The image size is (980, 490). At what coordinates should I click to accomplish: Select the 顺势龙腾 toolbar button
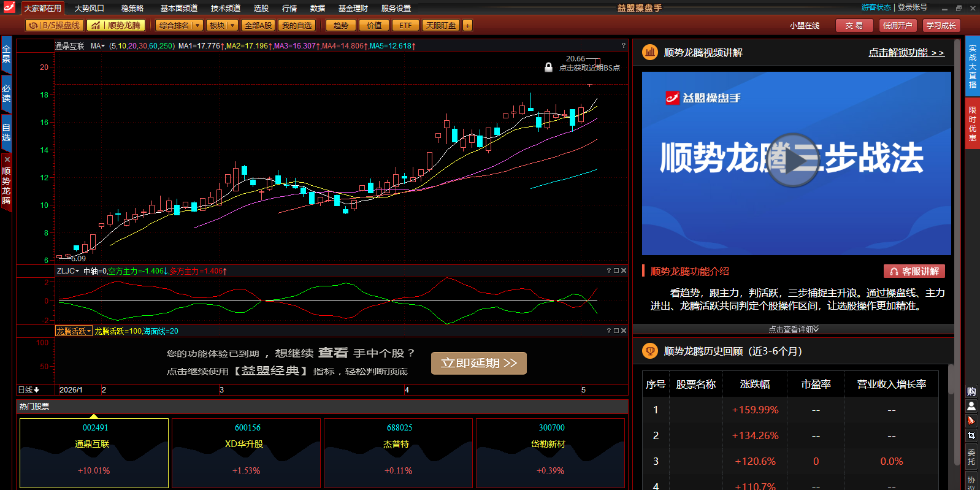(117, 25)
